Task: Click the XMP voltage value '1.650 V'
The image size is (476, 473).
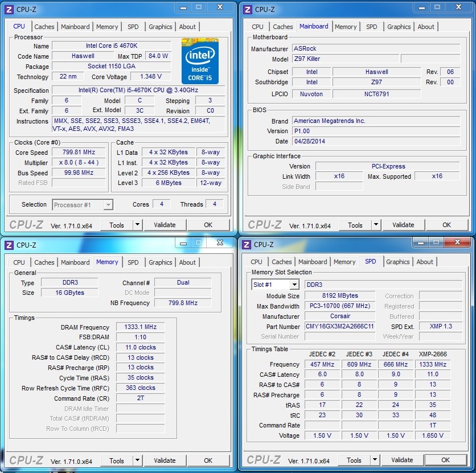Action: point(433,435)
